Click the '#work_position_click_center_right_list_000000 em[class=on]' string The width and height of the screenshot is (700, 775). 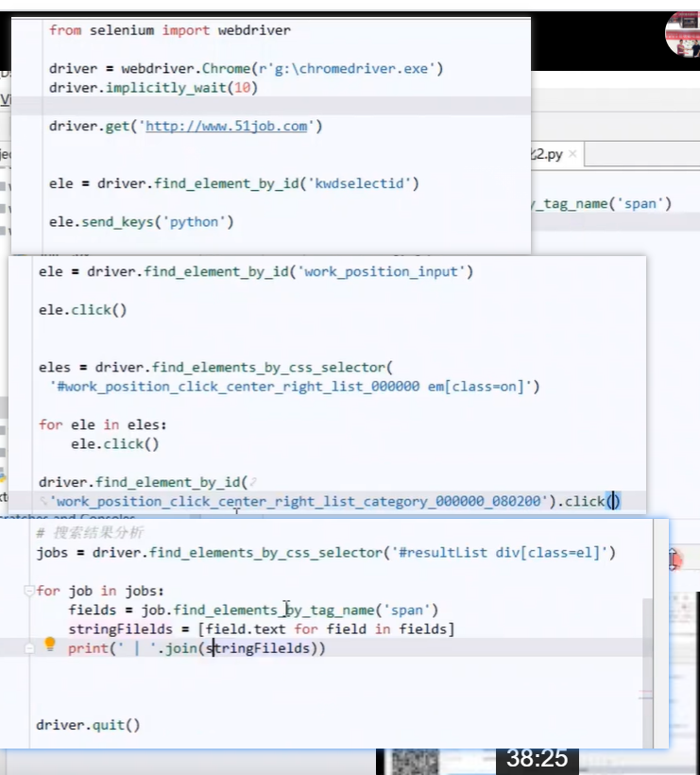pyautogui.click(x=290, y=387)
